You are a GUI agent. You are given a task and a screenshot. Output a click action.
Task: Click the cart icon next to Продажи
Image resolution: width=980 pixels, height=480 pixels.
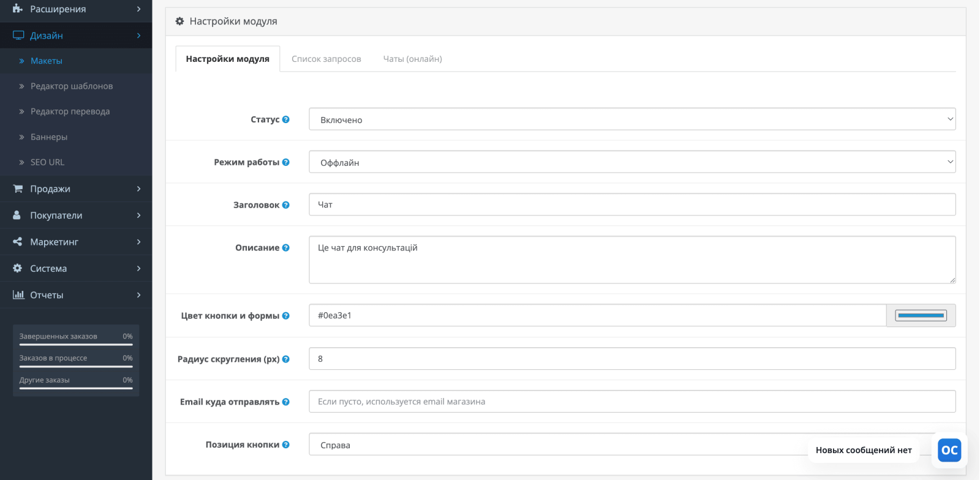[x=18, y=189]
